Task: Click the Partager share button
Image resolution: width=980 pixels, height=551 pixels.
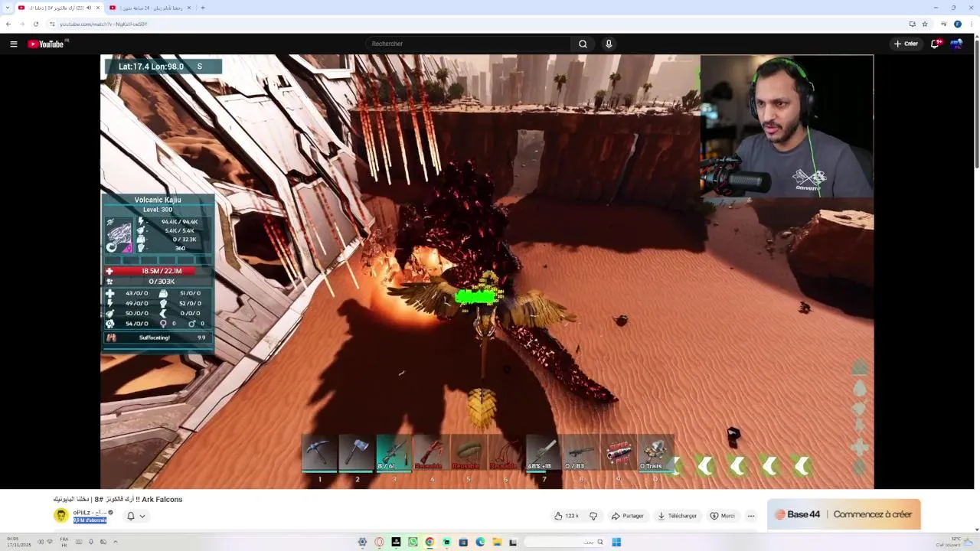Action: pos(627,516)
